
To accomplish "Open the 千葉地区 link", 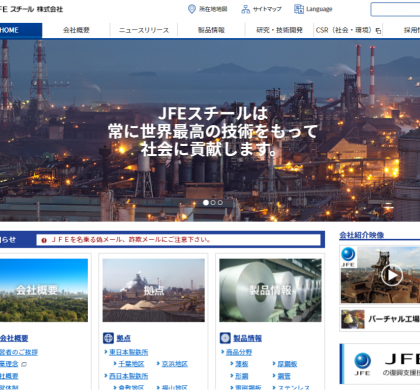I will coord(131,364).
